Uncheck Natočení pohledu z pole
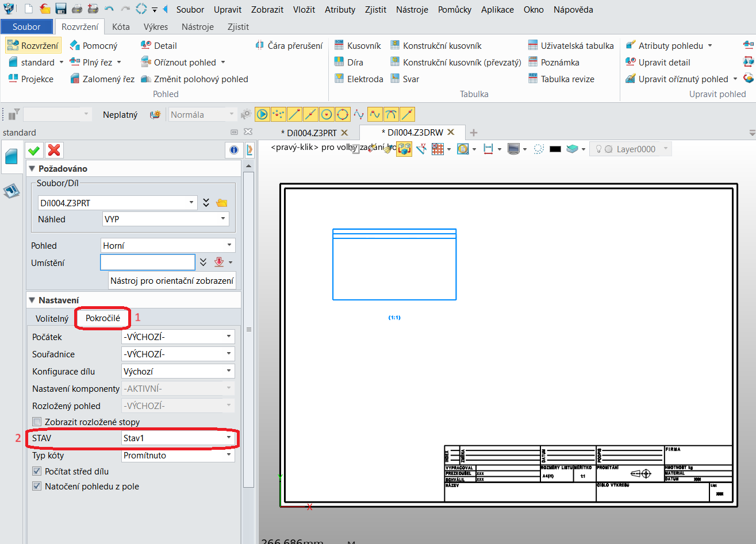 coord(37,486)
